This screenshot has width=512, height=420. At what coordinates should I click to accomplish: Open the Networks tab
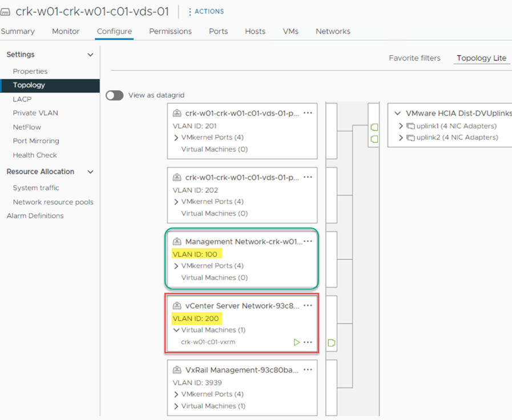[333, 31]
